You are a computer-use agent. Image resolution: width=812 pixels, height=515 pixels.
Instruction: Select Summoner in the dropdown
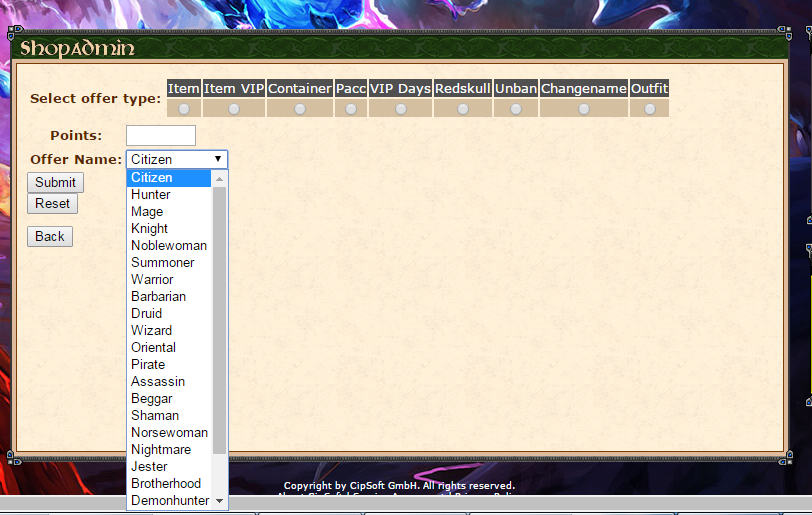169,263
